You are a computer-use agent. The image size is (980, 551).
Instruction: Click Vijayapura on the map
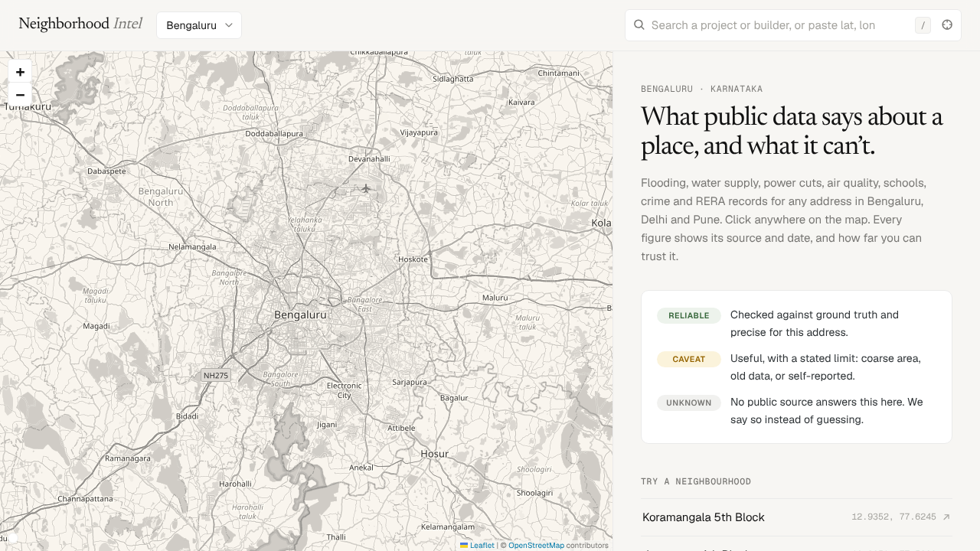(x=419, y=132)
